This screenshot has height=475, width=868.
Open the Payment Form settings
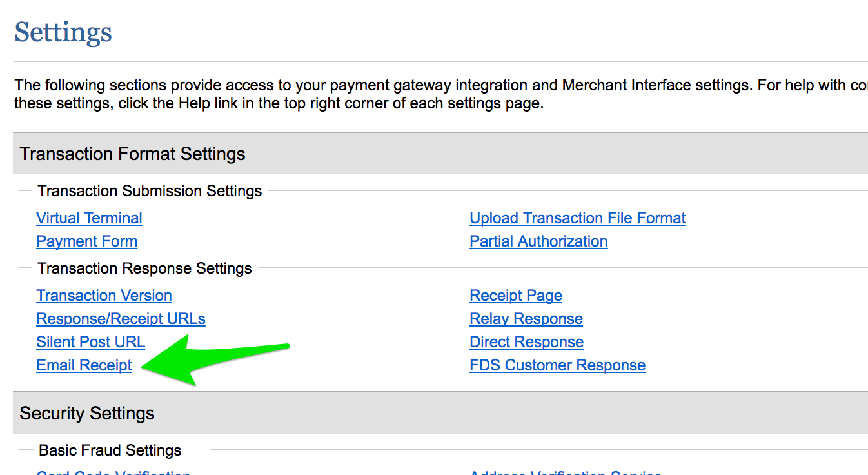[x=86, y=241]
